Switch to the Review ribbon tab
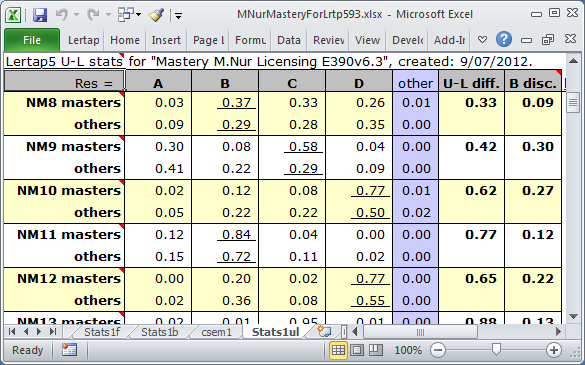 (328, 40)
